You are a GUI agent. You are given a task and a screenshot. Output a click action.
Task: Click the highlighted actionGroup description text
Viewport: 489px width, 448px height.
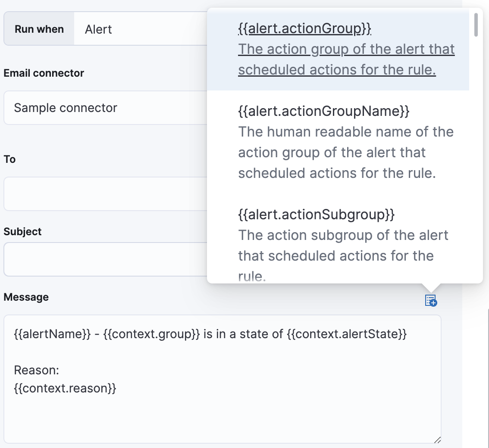pos(345,59)
